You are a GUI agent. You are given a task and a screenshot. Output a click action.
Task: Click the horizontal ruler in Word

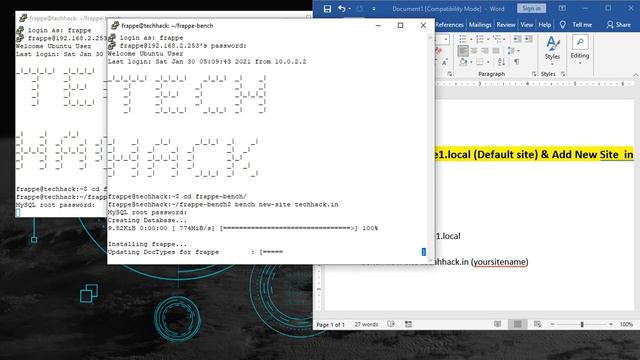coord(535,84)
